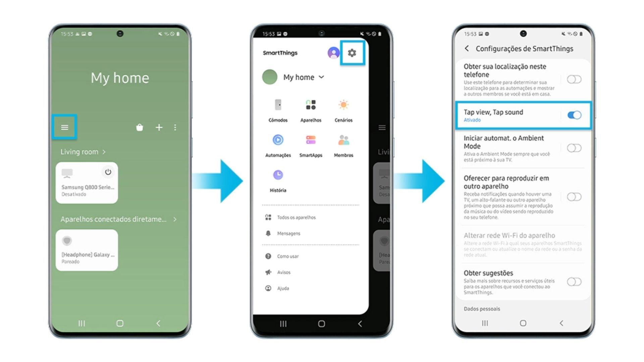The height and width of the screenshot is (362, 644).
Task: Open the Cenários section
Action: (344, 111)
